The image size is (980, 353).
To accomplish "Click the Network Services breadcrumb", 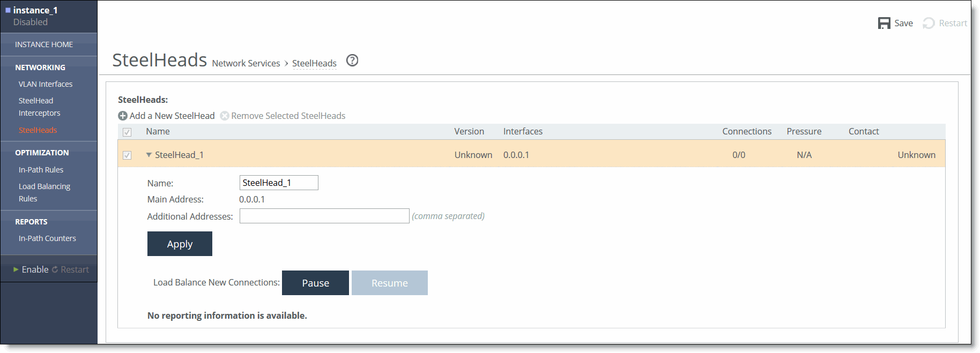I will pos(246,63).
